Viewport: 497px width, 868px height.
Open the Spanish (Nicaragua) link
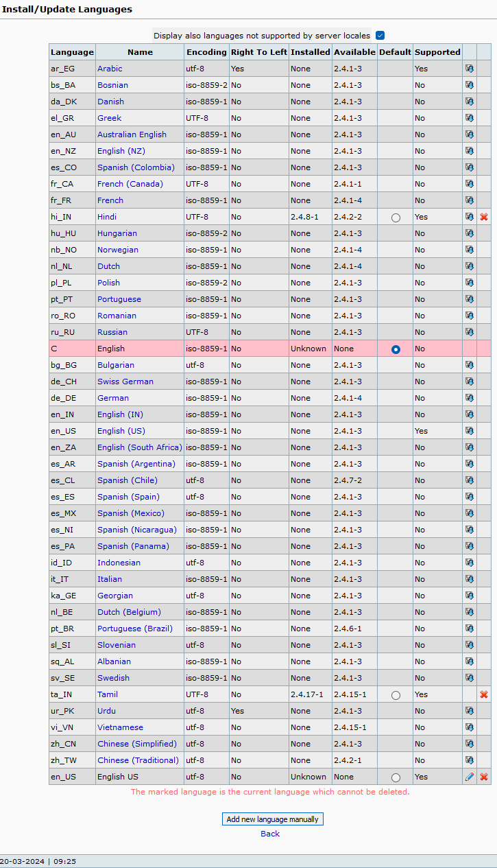[x=137, y=530]
